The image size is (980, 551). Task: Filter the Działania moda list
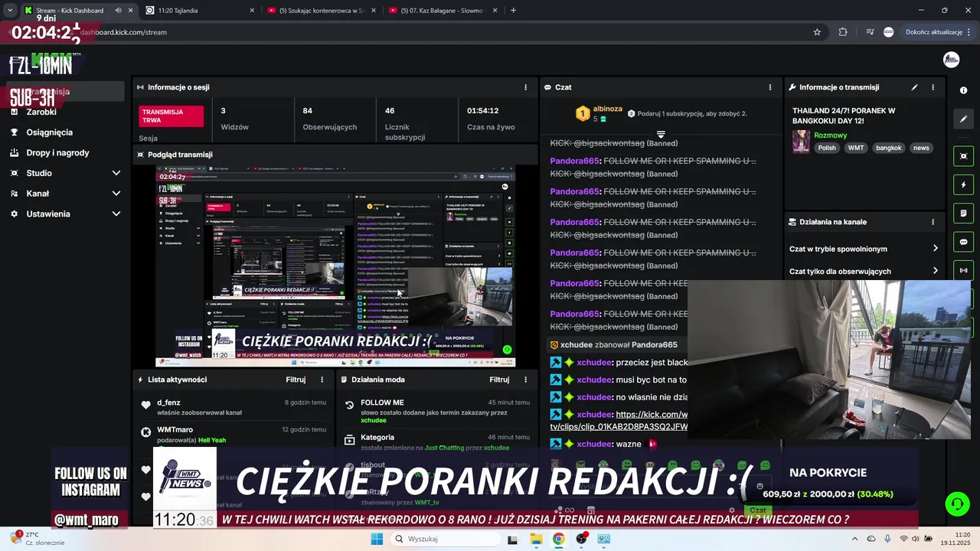[499, 380]
